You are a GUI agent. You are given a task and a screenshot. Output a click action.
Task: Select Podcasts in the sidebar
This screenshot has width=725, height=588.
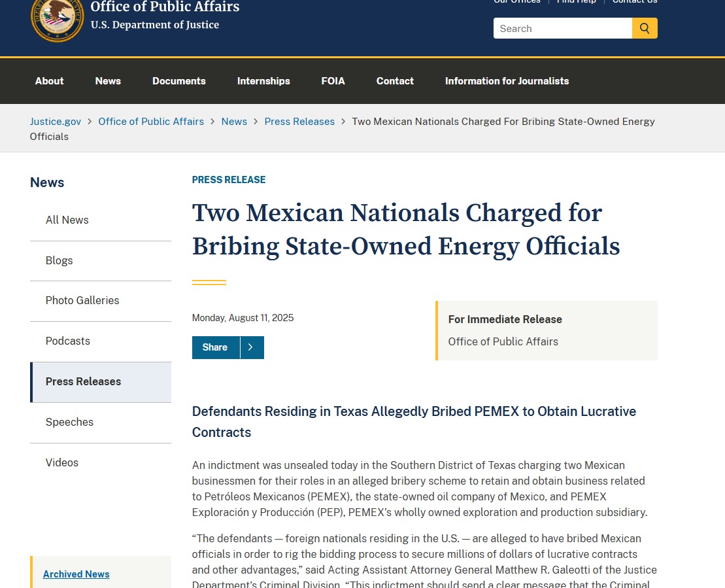tap(68, 341)
